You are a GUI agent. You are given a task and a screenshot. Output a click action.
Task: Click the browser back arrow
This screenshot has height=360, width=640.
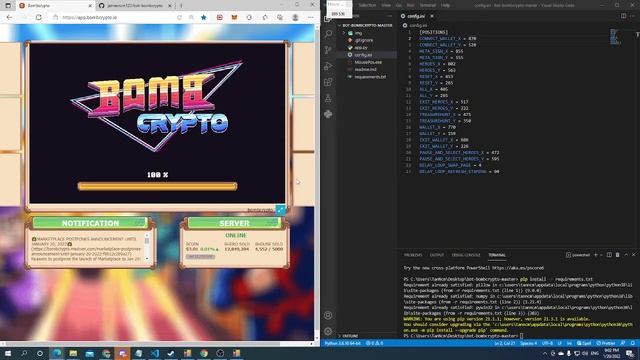9,18
